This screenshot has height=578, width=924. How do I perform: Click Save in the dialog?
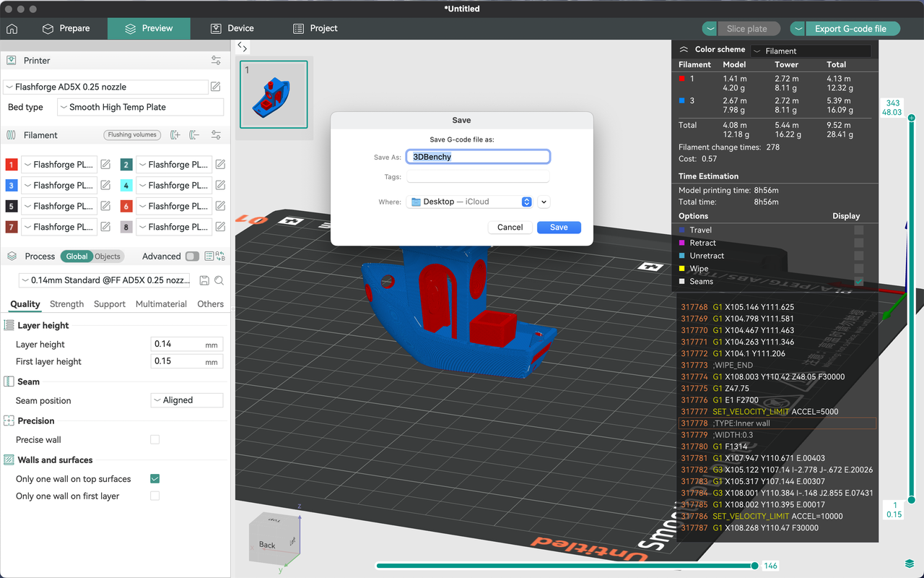559,227
